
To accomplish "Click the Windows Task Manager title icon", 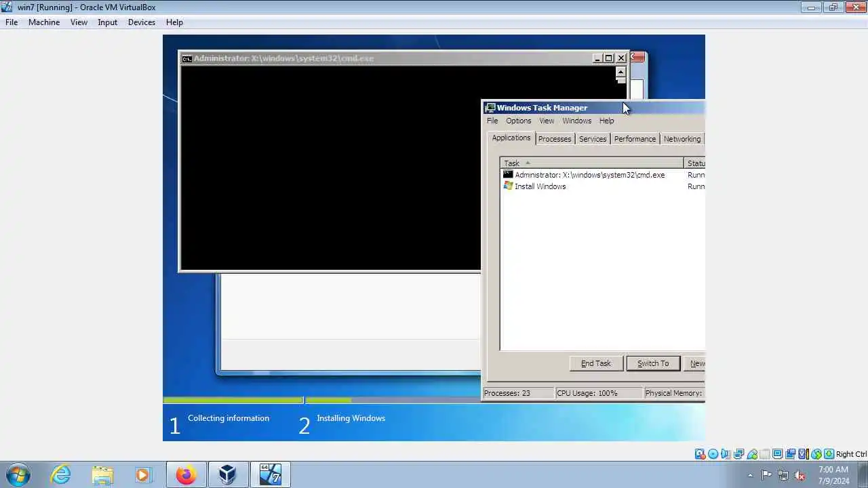I will [x=490, y=108].
